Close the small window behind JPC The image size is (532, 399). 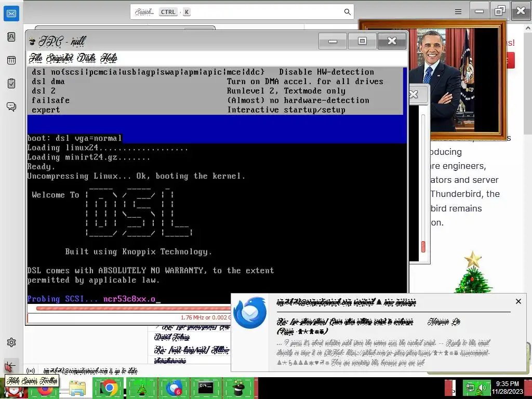click(414, 95)
